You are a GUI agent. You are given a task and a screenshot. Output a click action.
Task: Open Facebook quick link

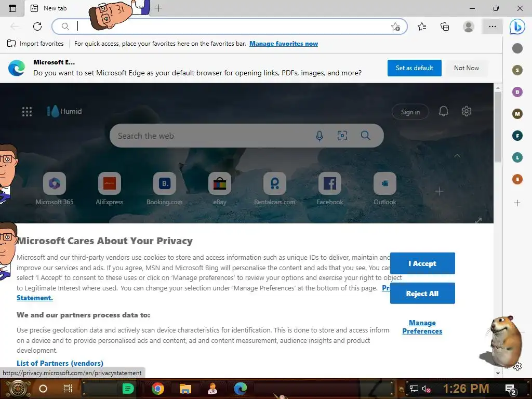(x=330, y=189)
